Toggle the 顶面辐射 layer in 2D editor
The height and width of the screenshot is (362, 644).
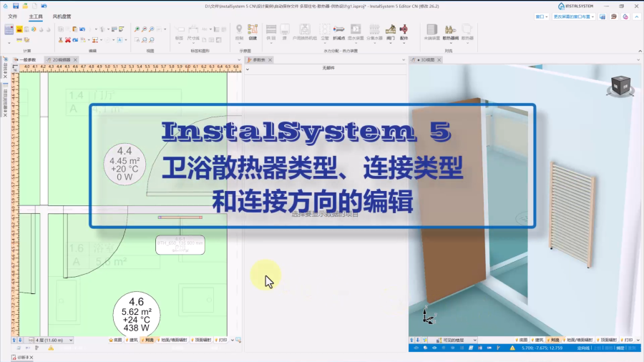[201, 341]
